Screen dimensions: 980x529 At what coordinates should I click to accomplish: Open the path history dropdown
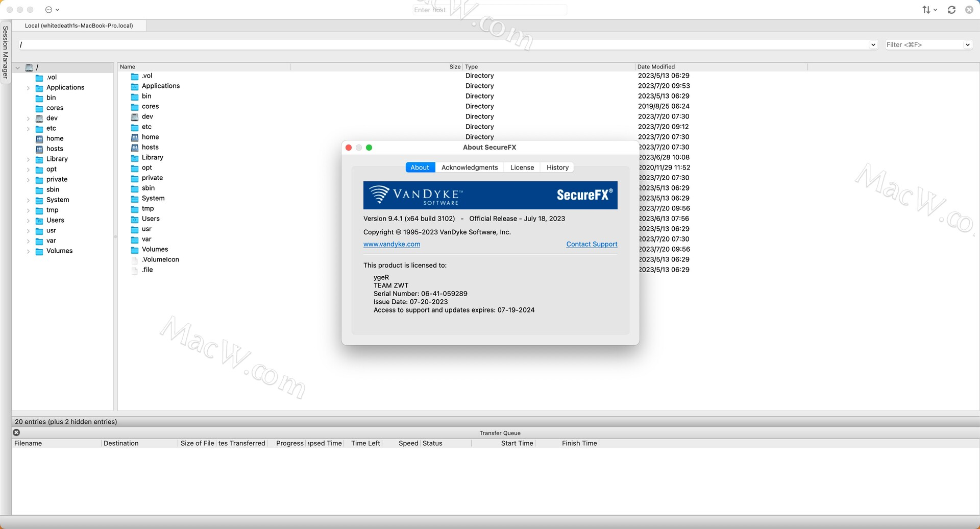(873, 45)
